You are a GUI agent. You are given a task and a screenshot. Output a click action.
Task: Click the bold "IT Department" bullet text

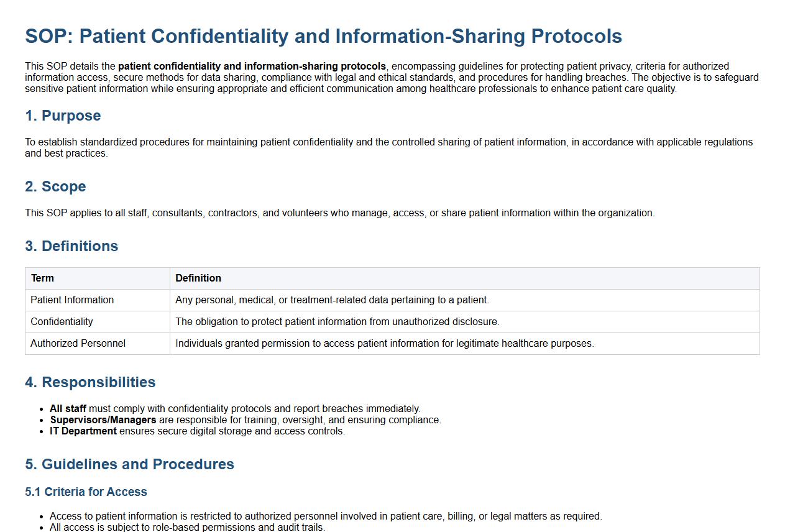click(x=83, y=431)
